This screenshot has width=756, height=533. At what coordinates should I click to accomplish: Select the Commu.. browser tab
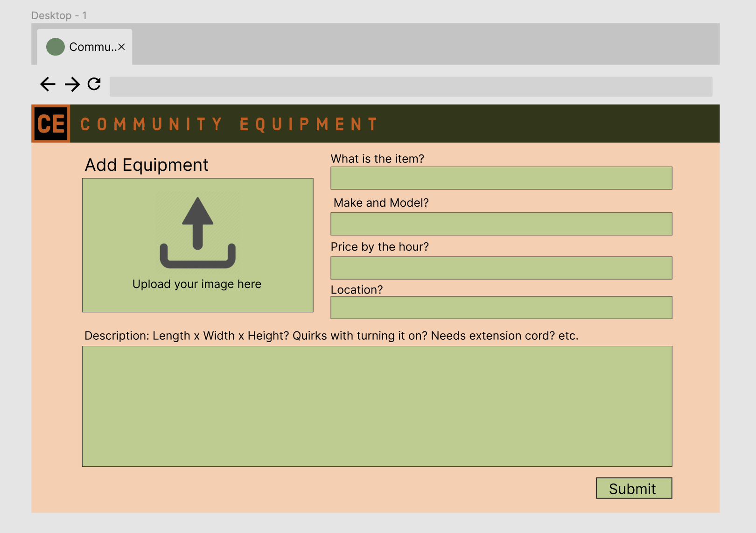point(84,47)
